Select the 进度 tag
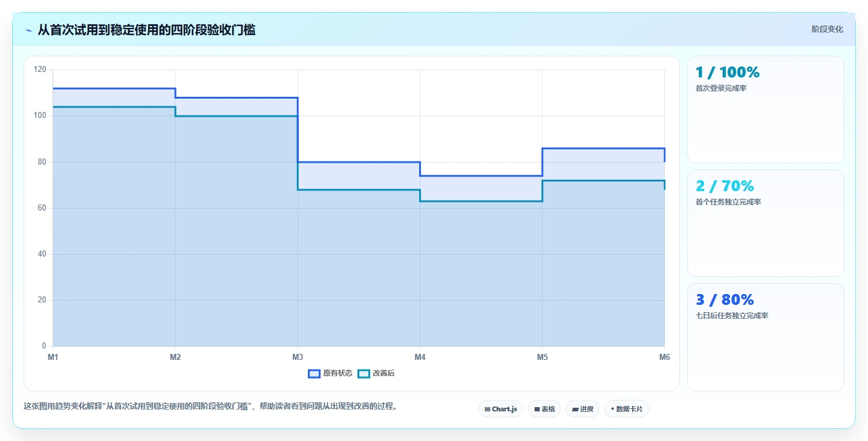Image resolution: width=868 pixels, height=441 pixels. pos(582,409)
